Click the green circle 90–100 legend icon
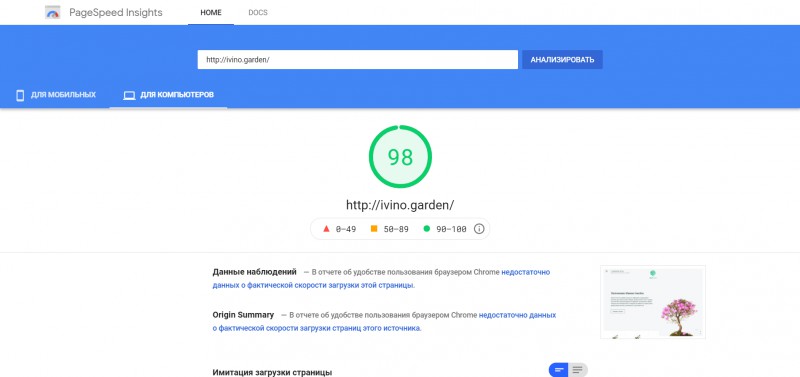800x377 pixels. pyautogui.click(x=427, y=229)
